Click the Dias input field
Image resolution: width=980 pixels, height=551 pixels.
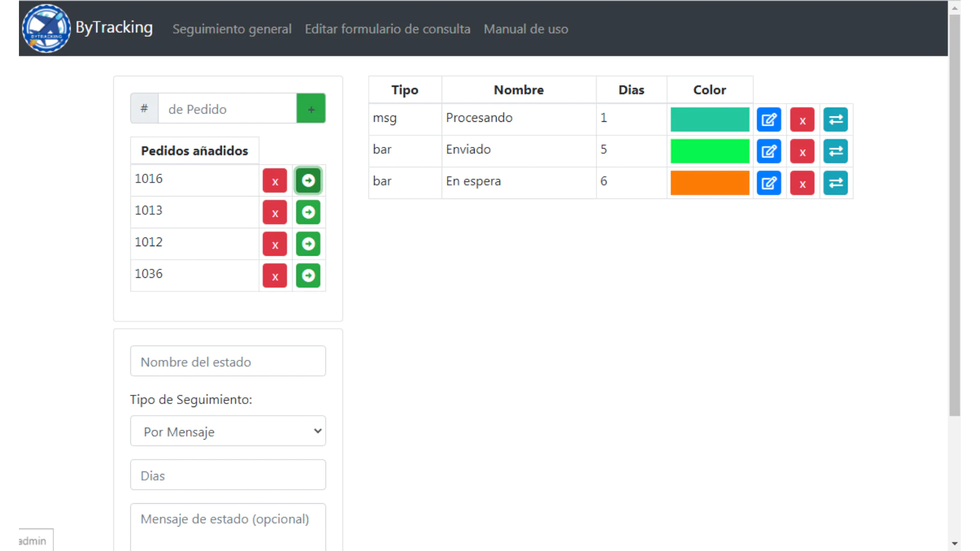pyautogui.click(x=228, y=475)
